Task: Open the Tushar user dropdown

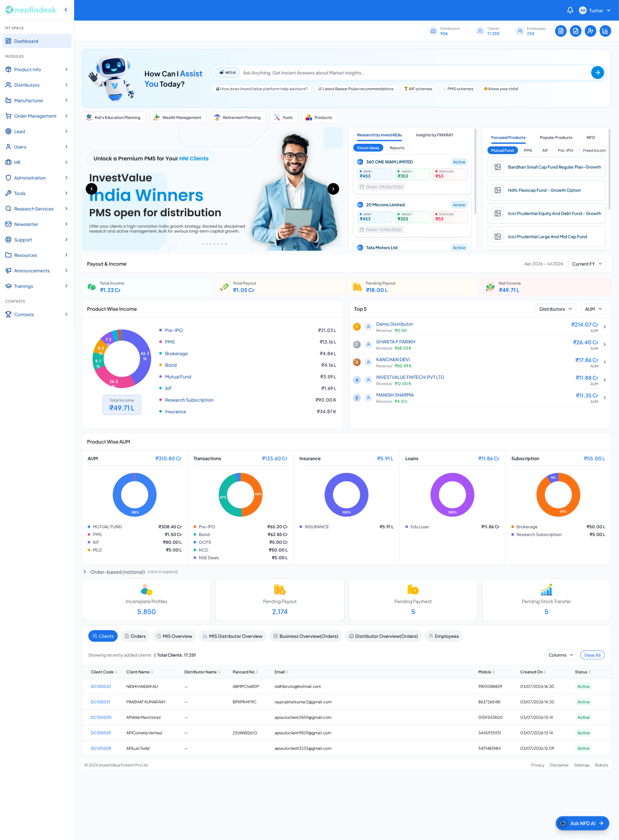Action: (595, 10)
